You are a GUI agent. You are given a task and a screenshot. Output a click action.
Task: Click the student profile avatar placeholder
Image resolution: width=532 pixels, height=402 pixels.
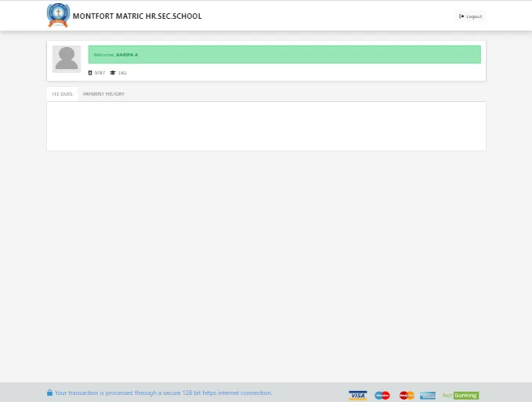[67, 59]
